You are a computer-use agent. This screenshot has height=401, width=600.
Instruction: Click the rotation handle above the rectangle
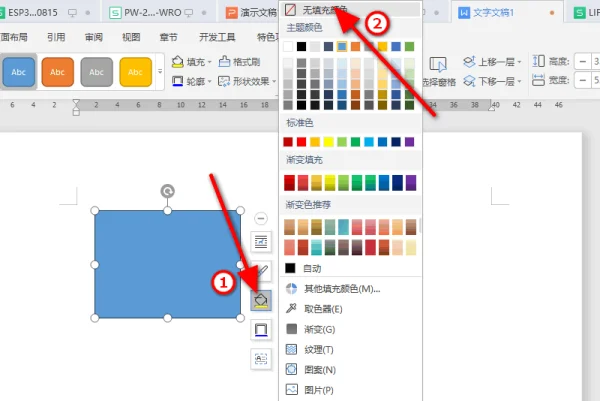pyautogui.click(x=168, y=191)
